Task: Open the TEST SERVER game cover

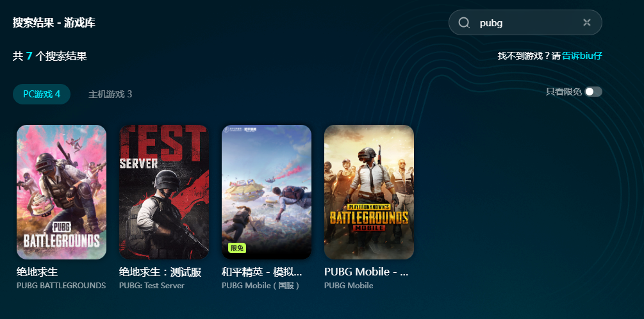Action: click(164, 192)
